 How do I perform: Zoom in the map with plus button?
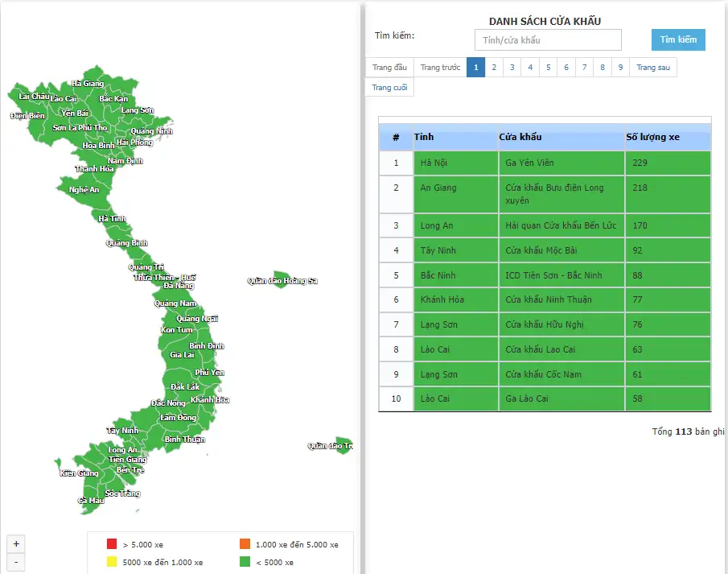[x=16, y=543]
